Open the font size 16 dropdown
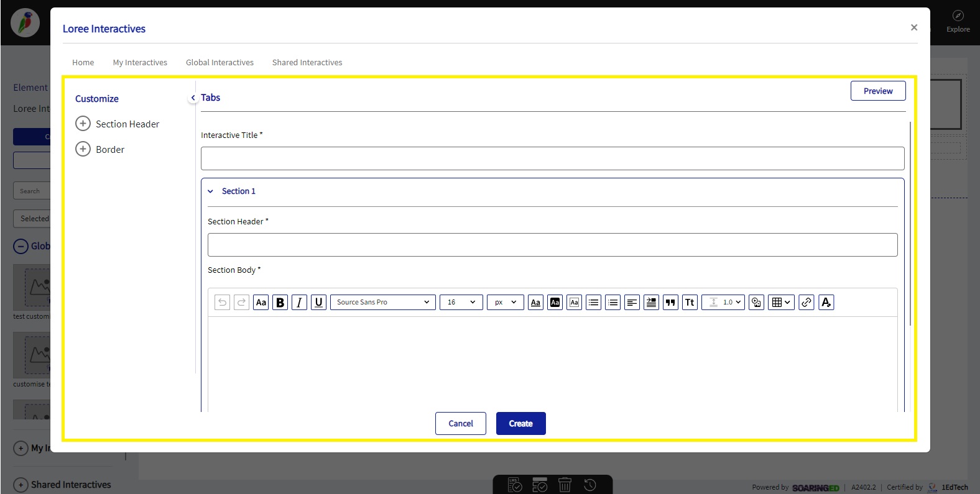 point(461,302)
